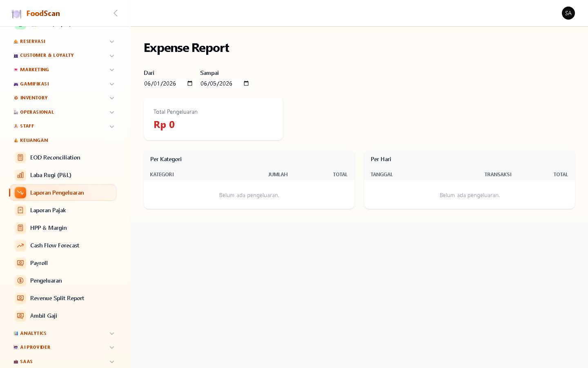Click TOTAL header in Per Kategori table

[x=340, y=175]
